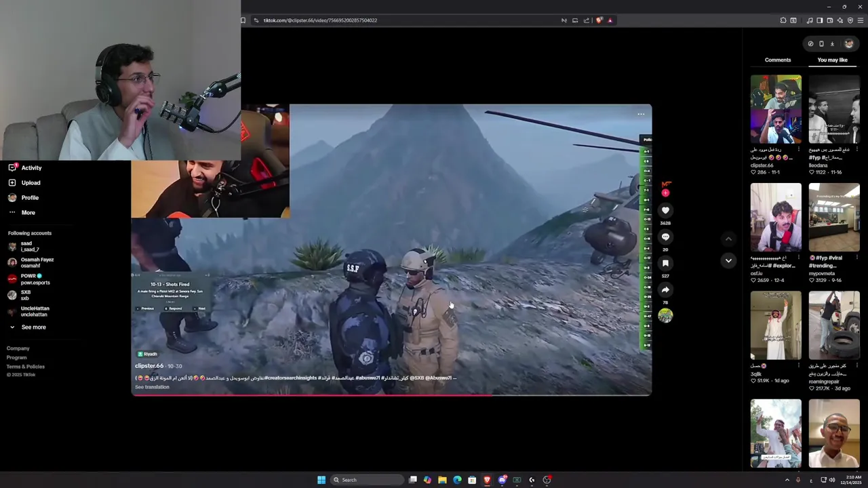Open the sound disc avatar below share
Image resolution: width=868 pixels, height=488 pixels.
[665, 315]
